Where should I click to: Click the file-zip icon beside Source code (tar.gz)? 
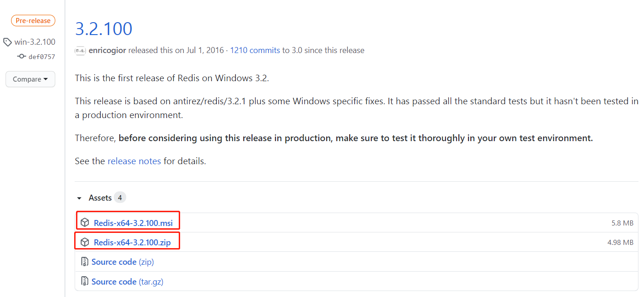tap(85, 281)
